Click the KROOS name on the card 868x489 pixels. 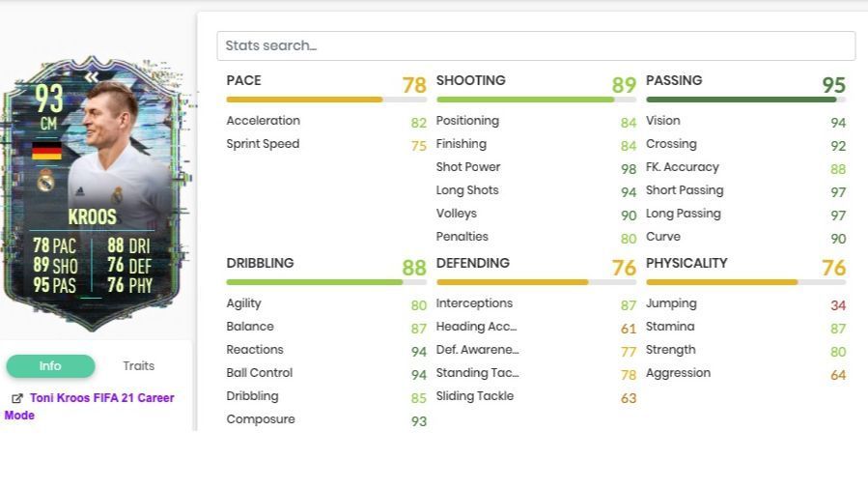coord(92,216)
